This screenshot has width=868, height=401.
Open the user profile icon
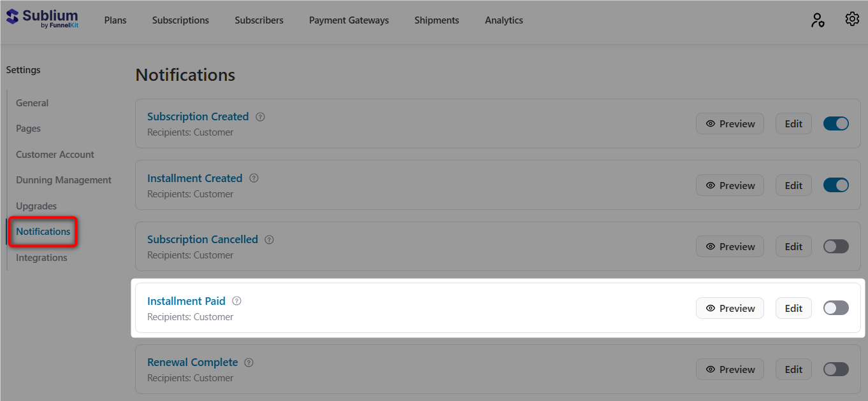point(818,20)
